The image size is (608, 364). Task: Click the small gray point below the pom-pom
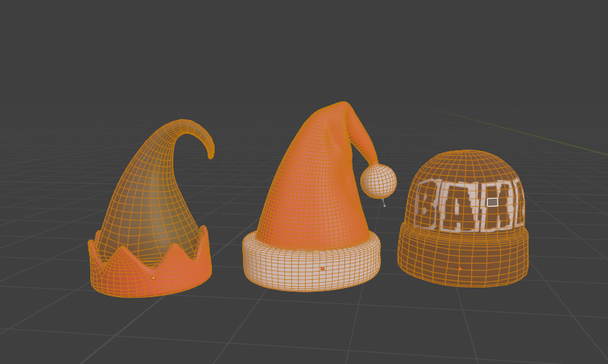tap(384, 205)
